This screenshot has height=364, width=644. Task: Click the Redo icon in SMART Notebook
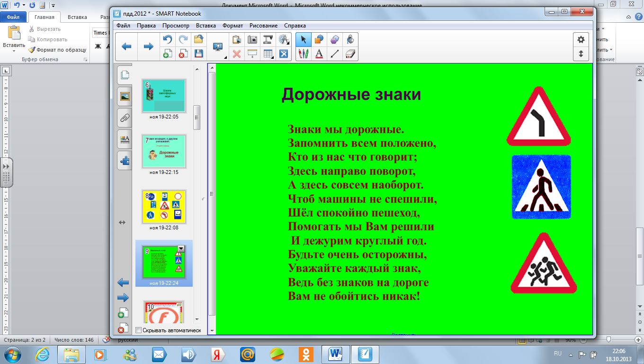point(182,39)
